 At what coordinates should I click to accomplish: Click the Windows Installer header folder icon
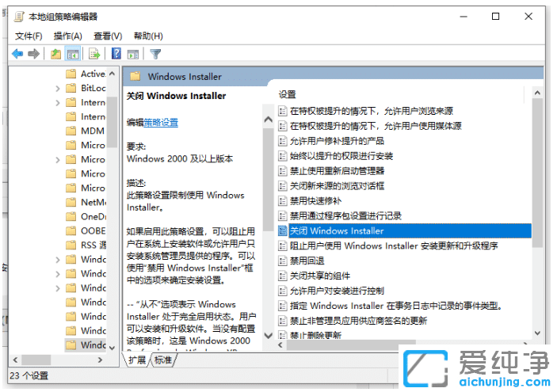click(135, 76)
